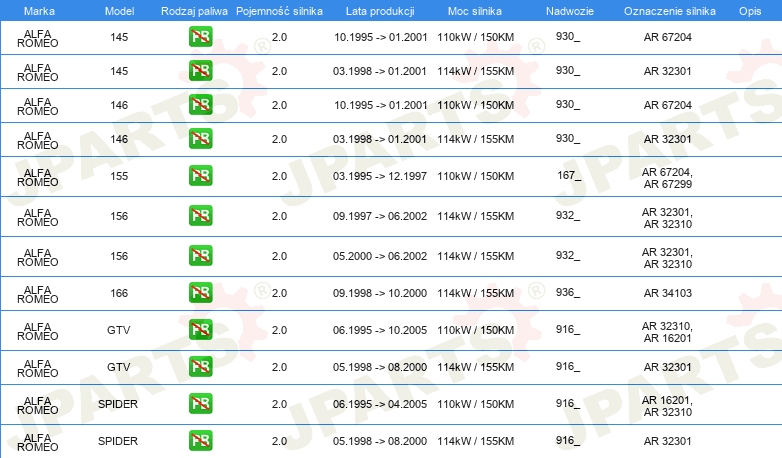Click production dates 09.1998 -> 10.2000
This screenshot has width=782, height=458.
click(380, 293)
